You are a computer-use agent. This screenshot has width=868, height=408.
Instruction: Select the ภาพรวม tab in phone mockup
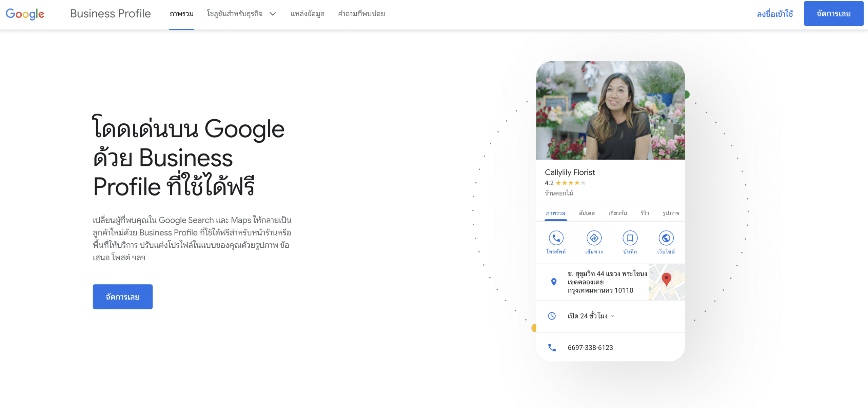[555, 213]
